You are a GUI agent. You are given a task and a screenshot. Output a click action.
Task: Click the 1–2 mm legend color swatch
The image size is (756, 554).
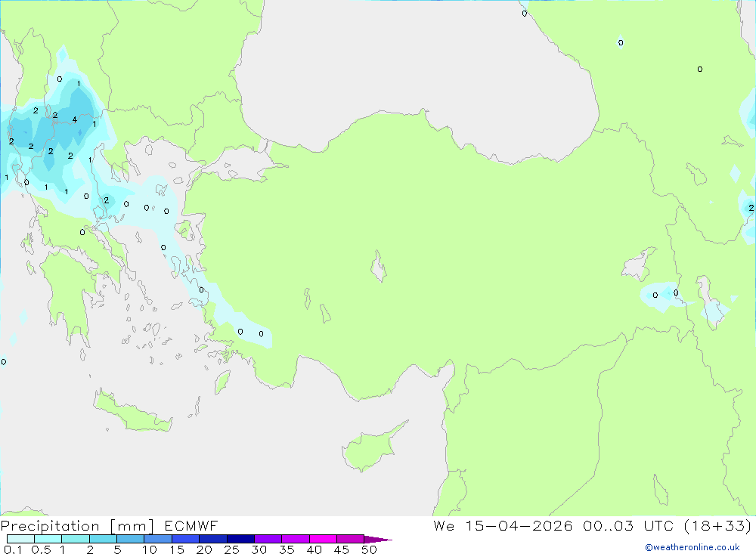pyautogui.click(x=76, y=539)
